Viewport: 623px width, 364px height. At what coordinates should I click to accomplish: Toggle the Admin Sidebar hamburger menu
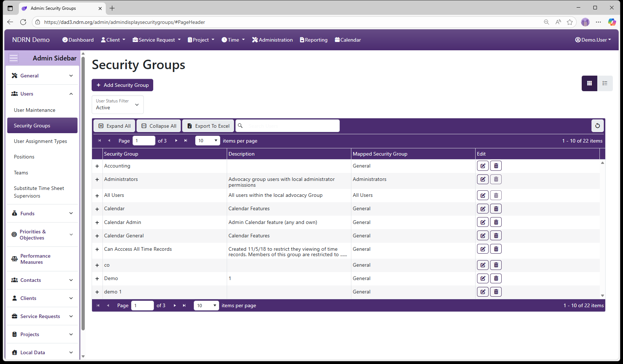coord(13,58)
